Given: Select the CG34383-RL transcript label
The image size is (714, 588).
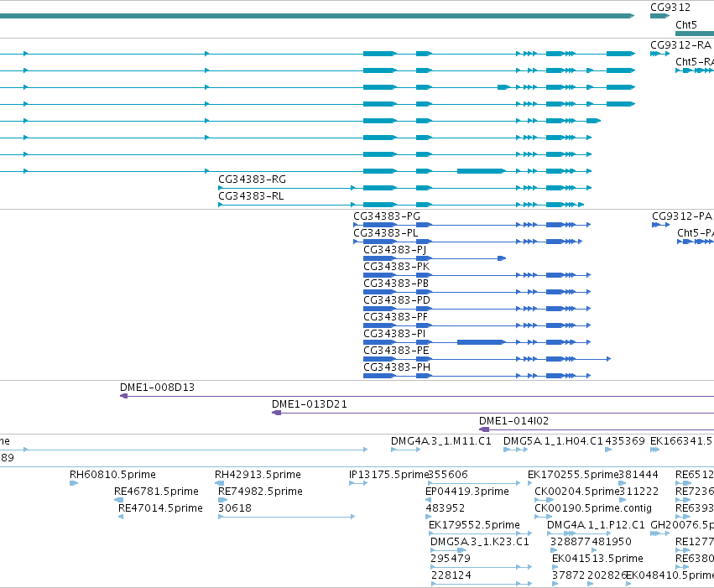Looking at the screenshot, I should (251, 196).
